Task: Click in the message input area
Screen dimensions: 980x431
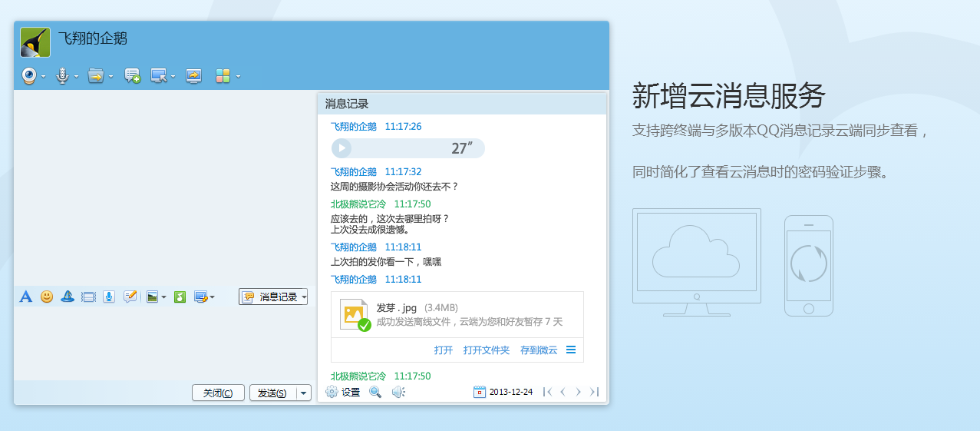Action: (x=165, y=343)
